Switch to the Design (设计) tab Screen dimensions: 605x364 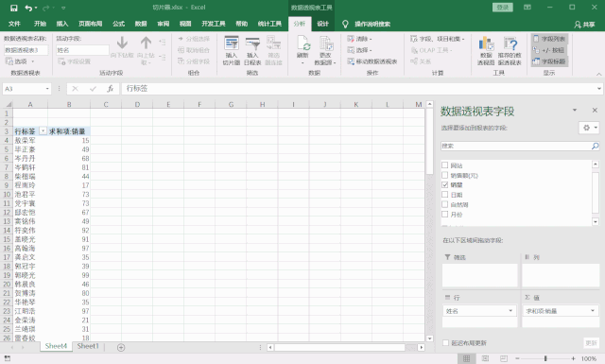click(x=322, y=24)
